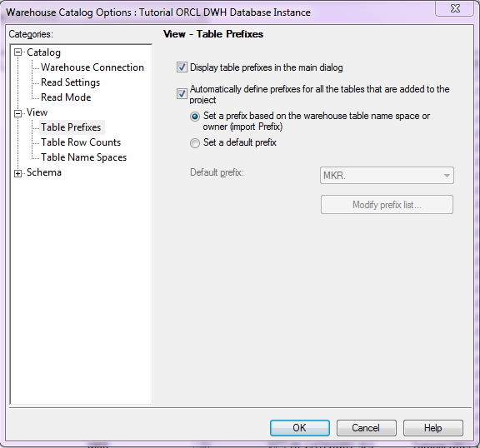Open Help for this dialog
The image size is (480, 448).
tap(432, 428)
